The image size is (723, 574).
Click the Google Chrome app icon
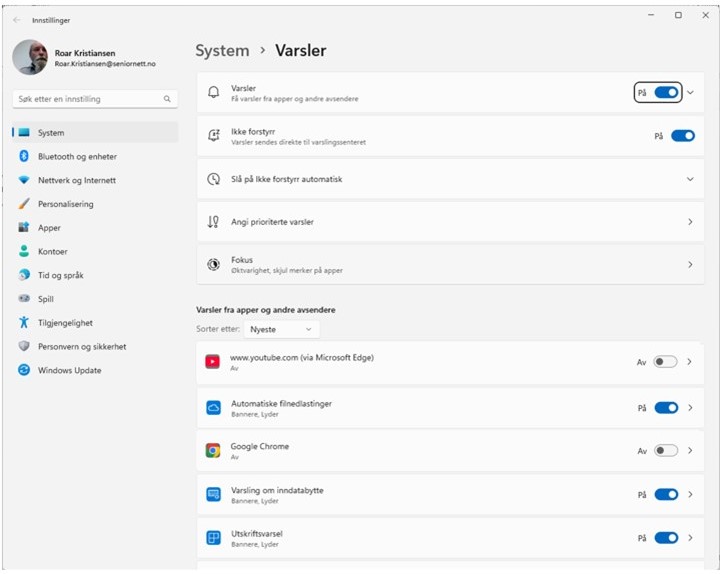point(213,451)
